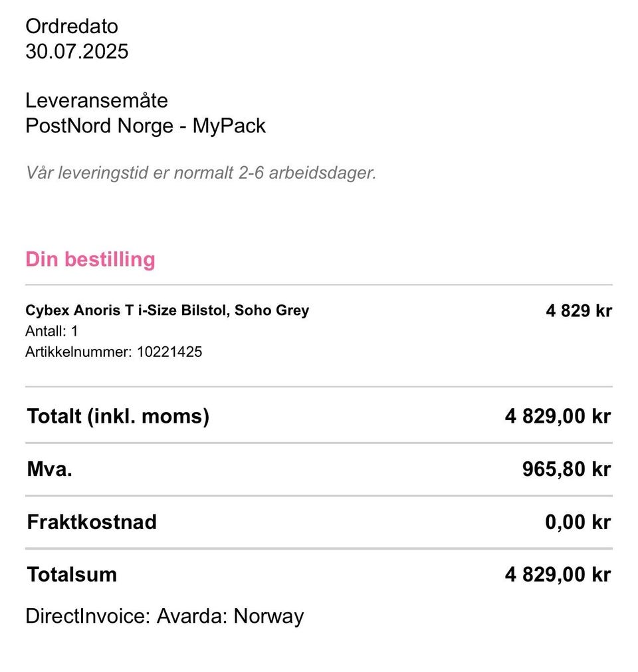Viewport: 638px width, 672px height.
Task: Click the Fraktkostnad label
Action: pyautogui.click(x=92, y=522)
